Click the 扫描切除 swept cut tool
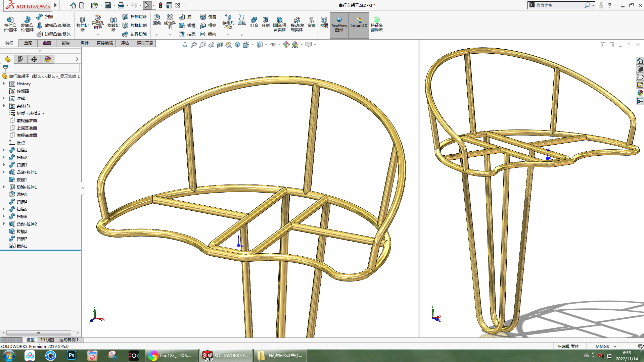The width and height of the screenshot is (644, 362). (x=135, y=16)
